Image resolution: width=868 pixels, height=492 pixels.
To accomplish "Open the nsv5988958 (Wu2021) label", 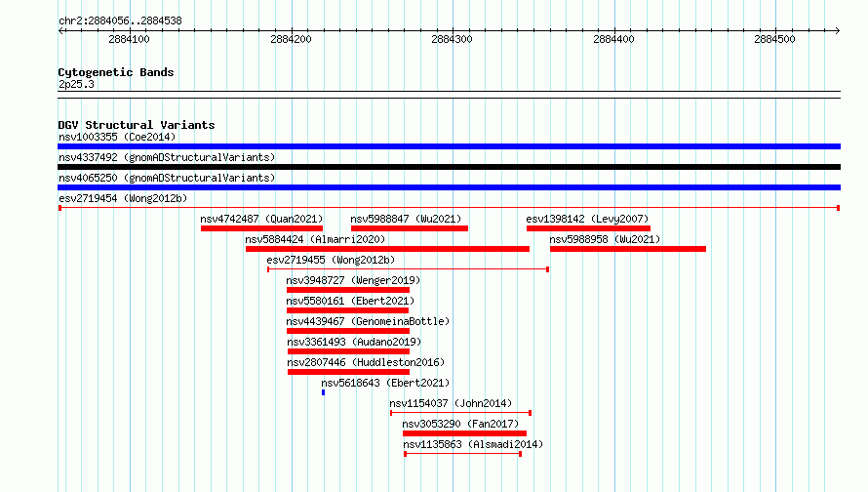I will coord(605,239).
